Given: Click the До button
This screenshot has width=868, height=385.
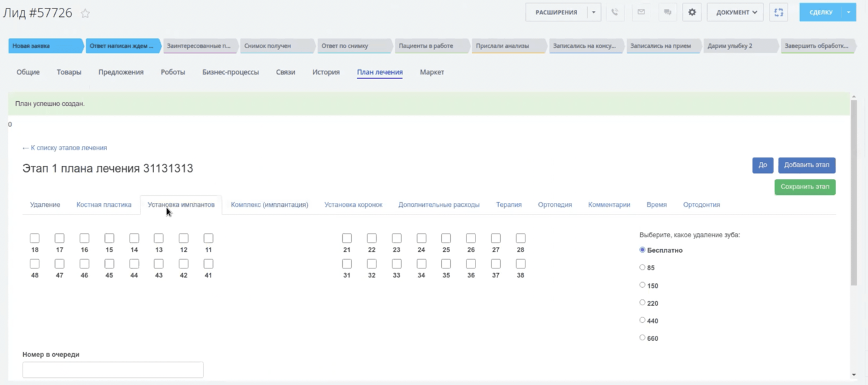Looking at the screenshot, I should pyautogui.click(x=762, y=165).
